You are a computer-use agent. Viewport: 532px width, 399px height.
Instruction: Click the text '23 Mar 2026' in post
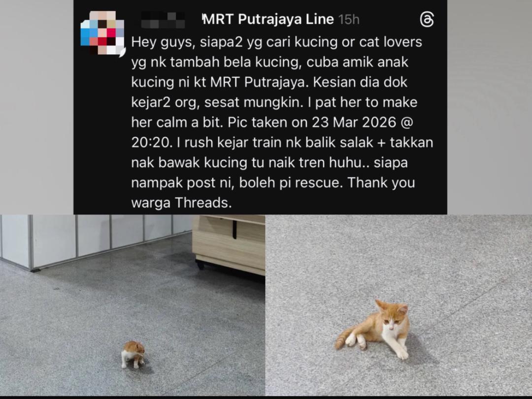(x=354, y=122)
